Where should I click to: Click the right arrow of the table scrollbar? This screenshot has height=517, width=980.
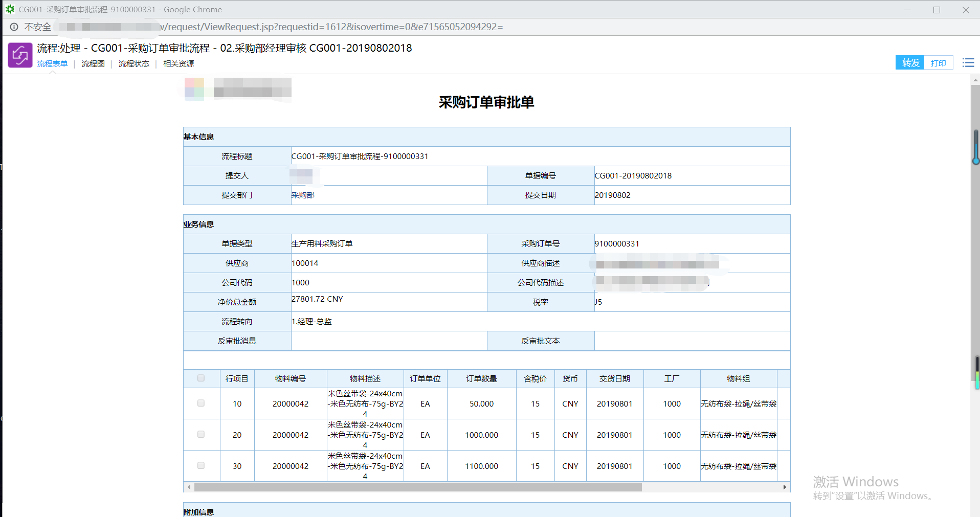pos(785,487)
